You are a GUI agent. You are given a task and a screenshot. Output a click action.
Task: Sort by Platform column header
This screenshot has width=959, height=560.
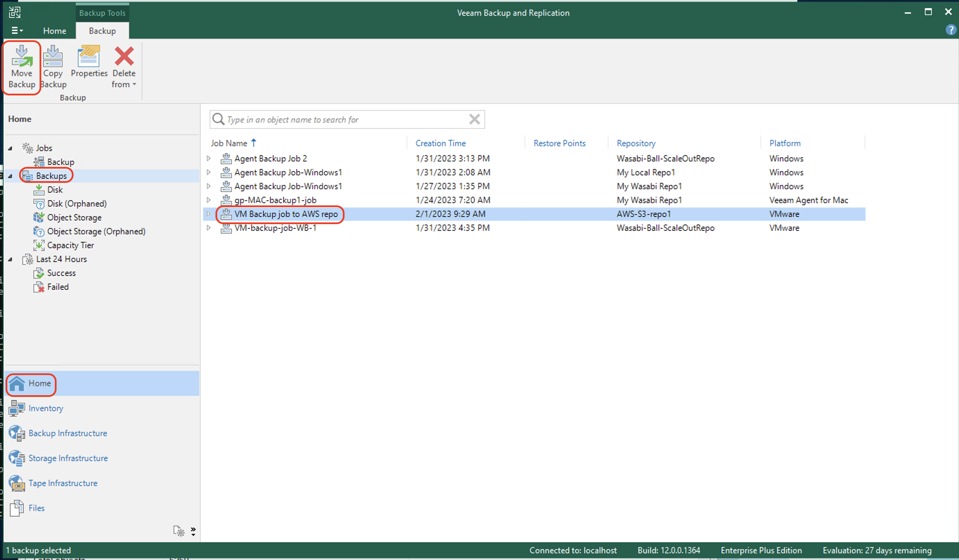pyautogui.click(x=785, y=143)
